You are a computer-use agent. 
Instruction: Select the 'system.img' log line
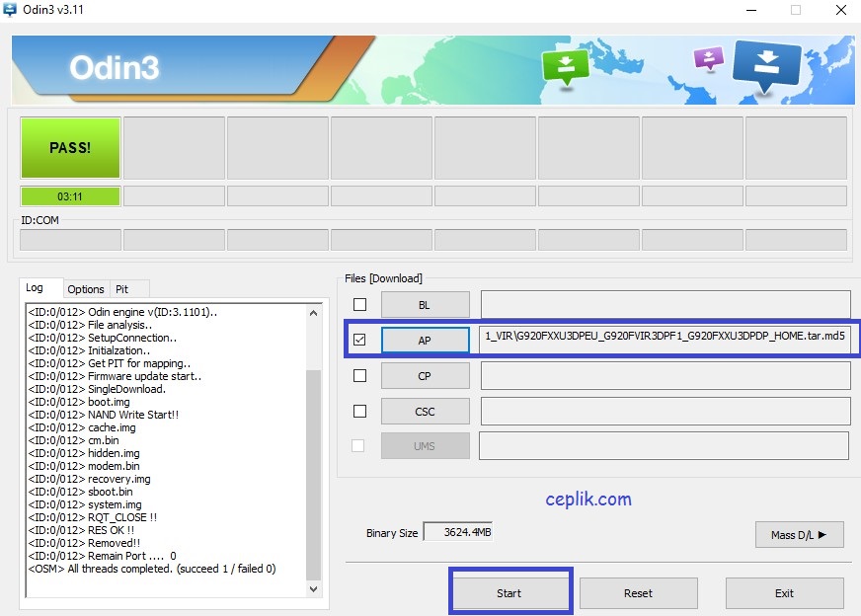85,504
